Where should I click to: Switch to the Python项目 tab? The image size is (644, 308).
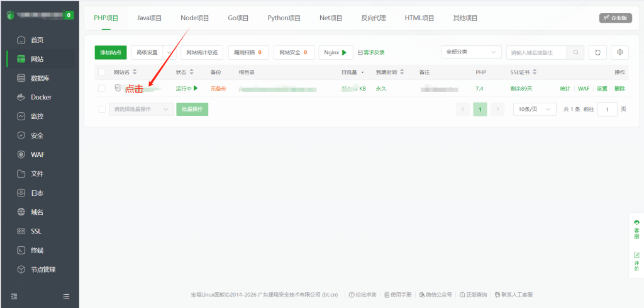284,18
